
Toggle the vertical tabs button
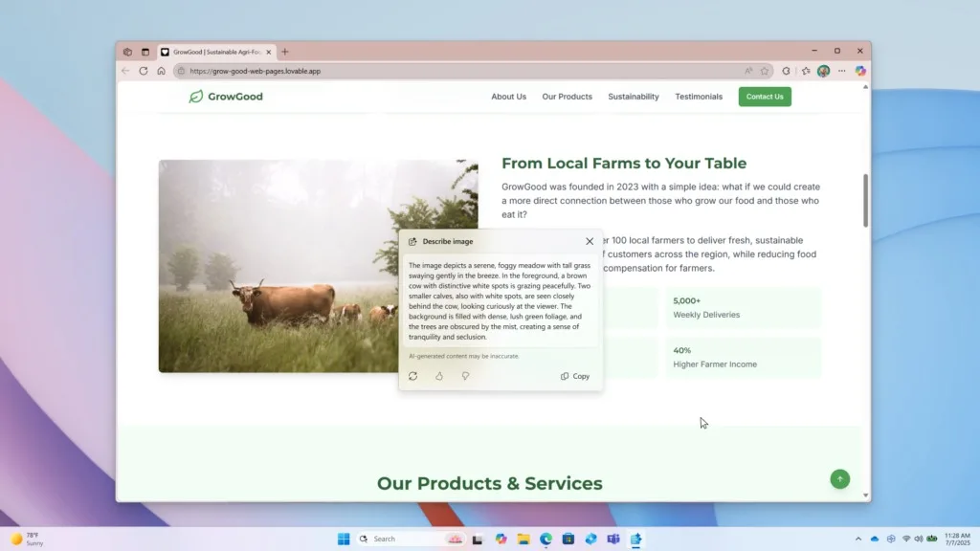[145, 52]
